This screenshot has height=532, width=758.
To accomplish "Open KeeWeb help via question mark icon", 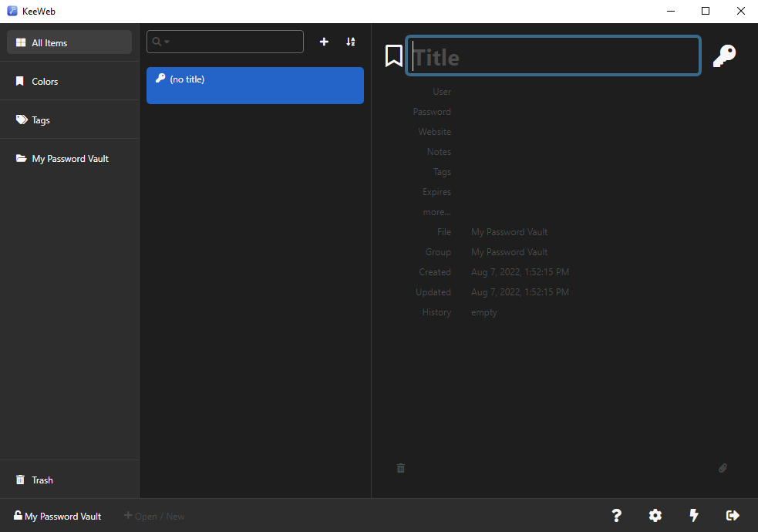I will tap(616, 515).
